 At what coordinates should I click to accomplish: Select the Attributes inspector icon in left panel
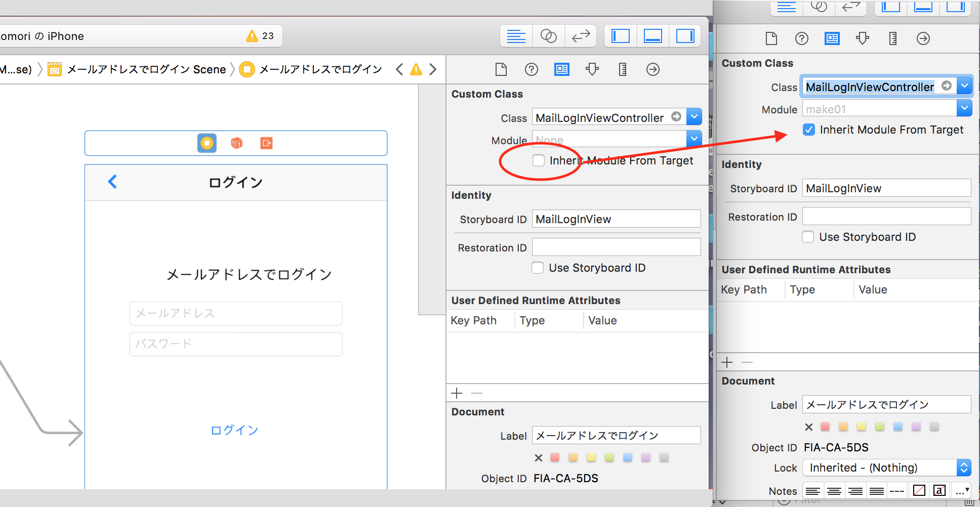point(592,69)
